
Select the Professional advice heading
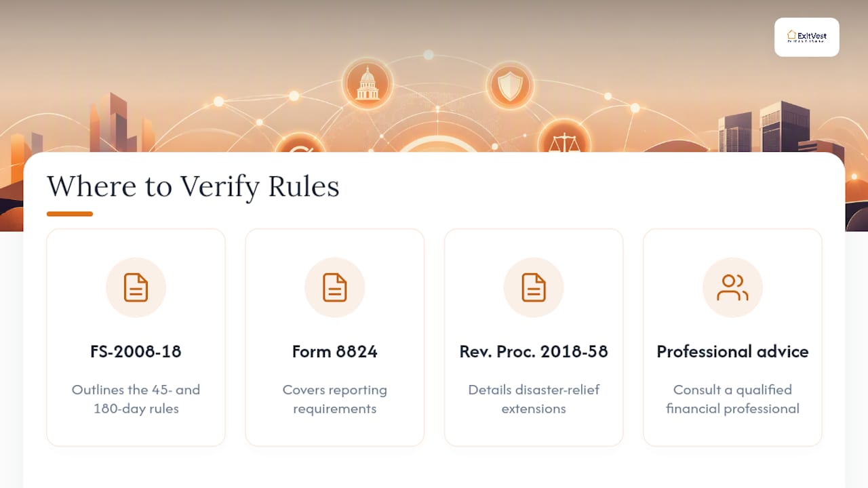tap(732, 352)
